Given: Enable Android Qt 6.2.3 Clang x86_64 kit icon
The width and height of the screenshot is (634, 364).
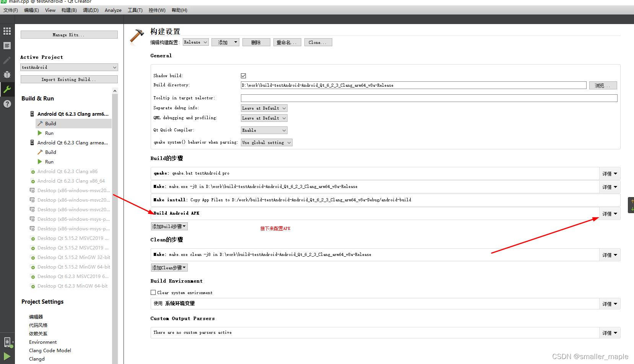Looking at the screenshot, I should click(33, 181).
